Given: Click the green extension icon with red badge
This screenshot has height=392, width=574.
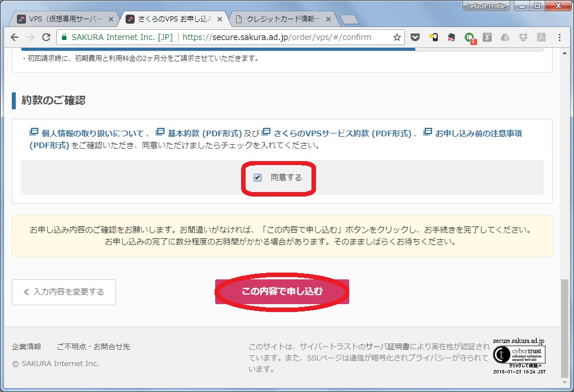Looking at the screenshot, I should pyautogui.click(x=470, y=38).
